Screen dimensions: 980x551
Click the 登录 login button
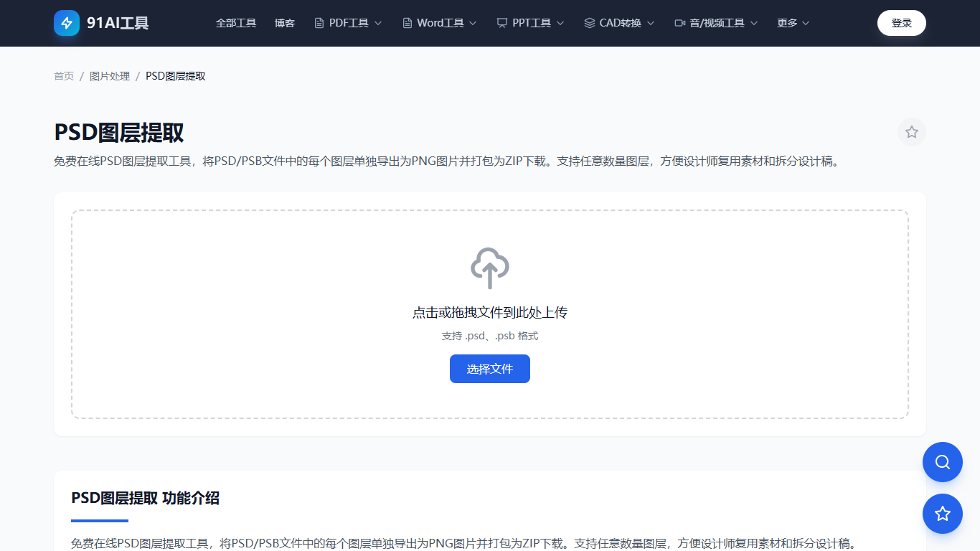pos(902,23)
